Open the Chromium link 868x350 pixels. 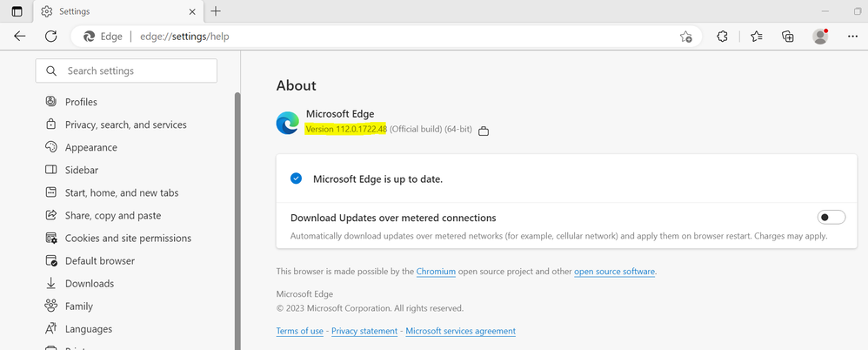click(x=437, y=272)
